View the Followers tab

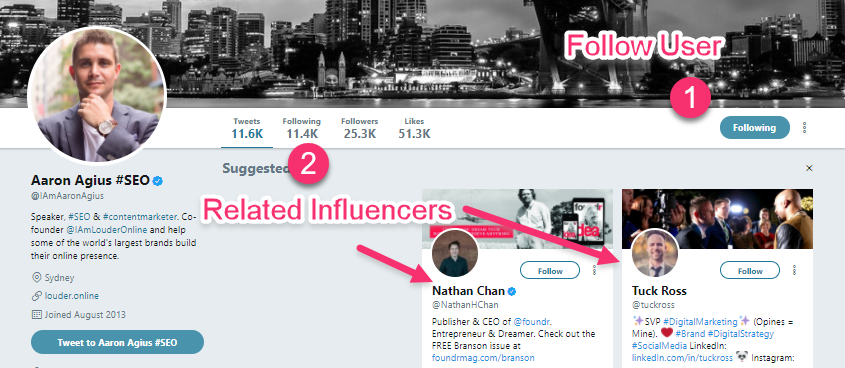[x=359, y=128]
